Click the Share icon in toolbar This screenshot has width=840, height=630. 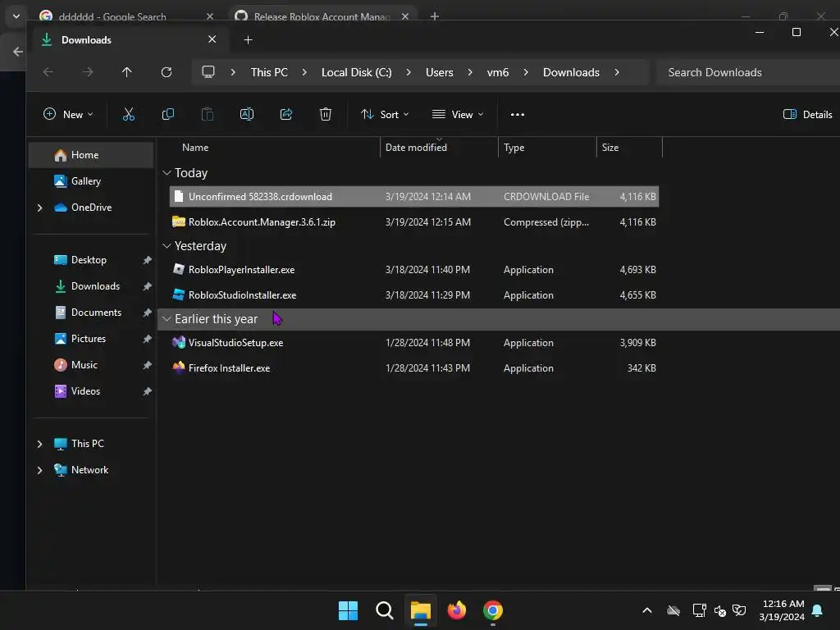click(x=286, y=114)
